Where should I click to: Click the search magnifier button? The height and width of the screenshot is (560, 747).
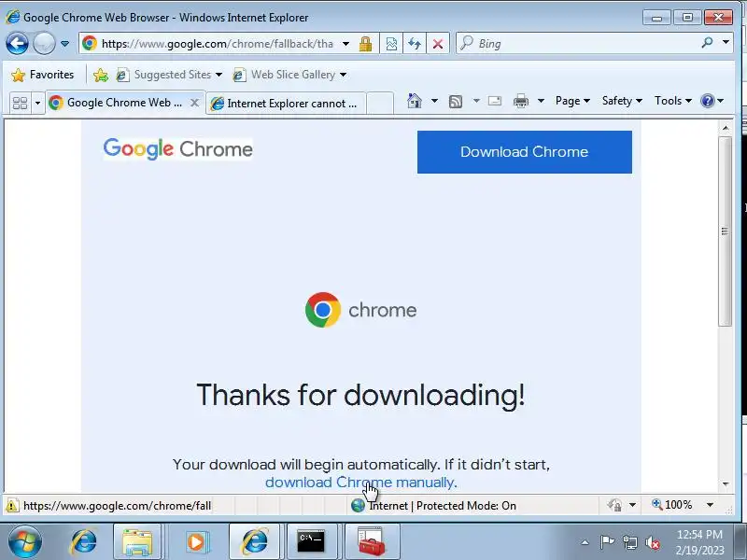(x=707, y=43)
